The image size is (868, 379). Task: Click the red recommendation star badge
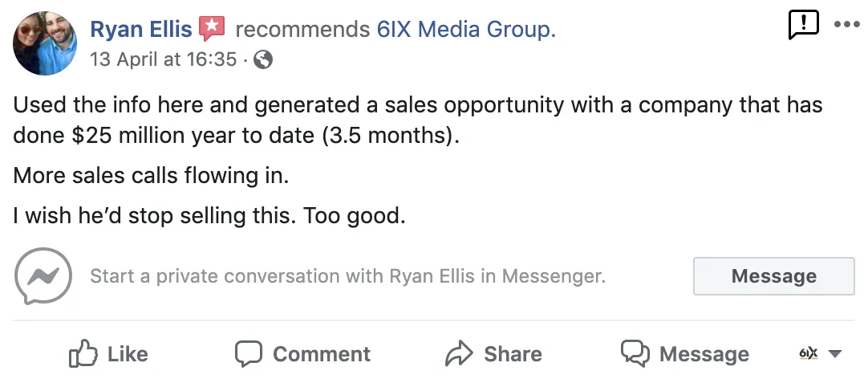coord(212,29)
